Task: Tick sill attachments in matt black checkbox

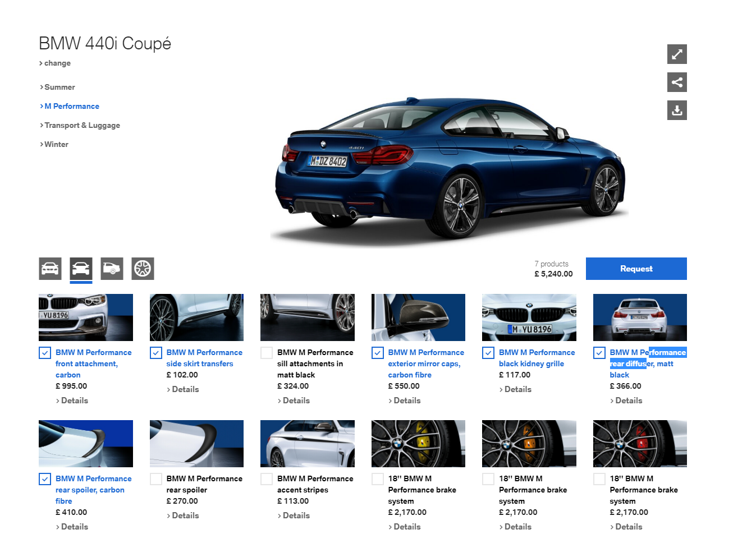Action: point(267,353)
